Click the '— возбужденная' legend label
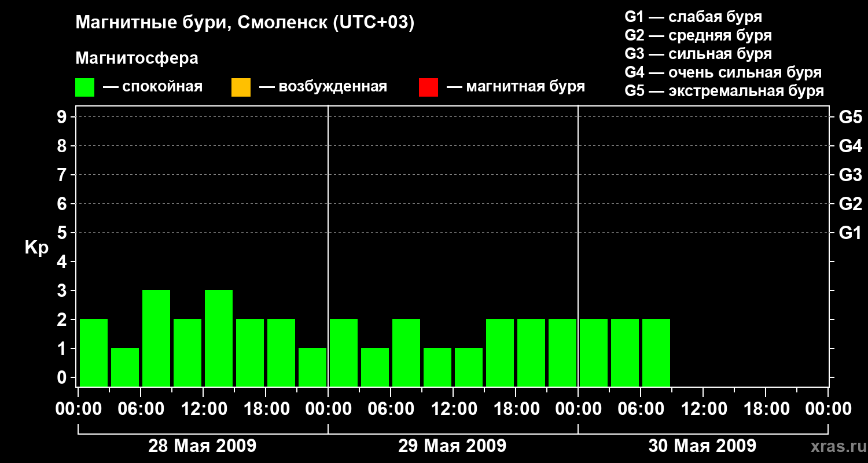The height and width of the screenshot is (463, 868). (323, 87)
